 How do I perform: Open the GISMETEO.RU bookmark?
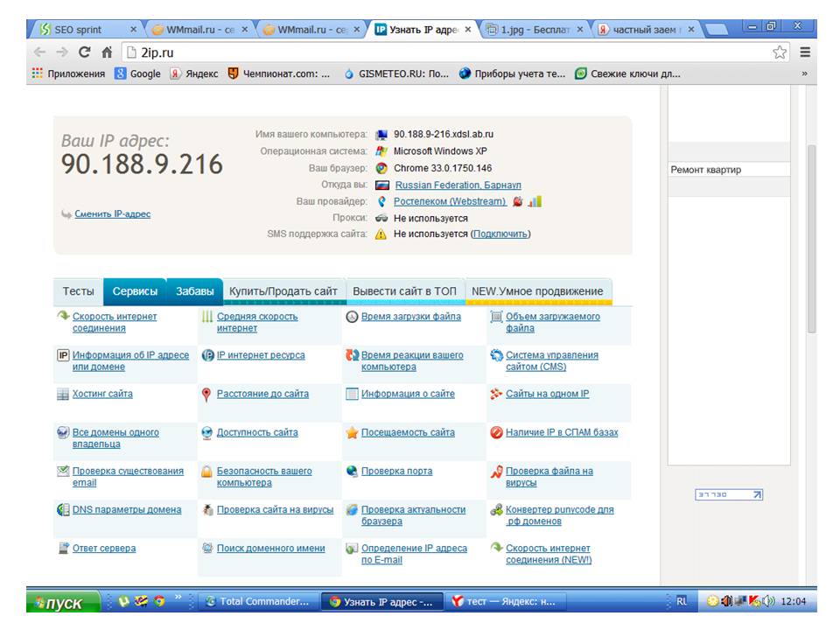tap(396, 73)
